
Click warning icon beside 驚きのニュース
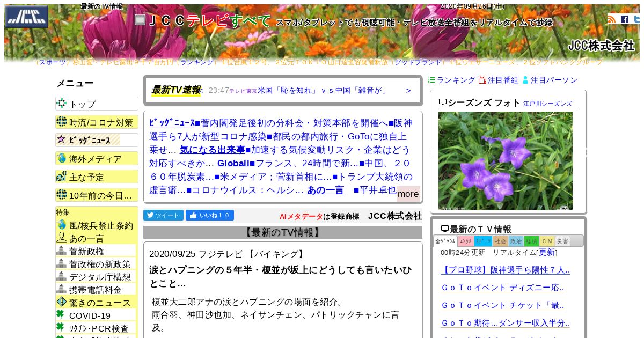(62, 302)
